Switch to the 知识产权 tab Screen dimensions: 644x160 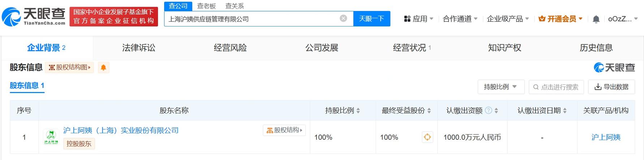pos(505,48)
